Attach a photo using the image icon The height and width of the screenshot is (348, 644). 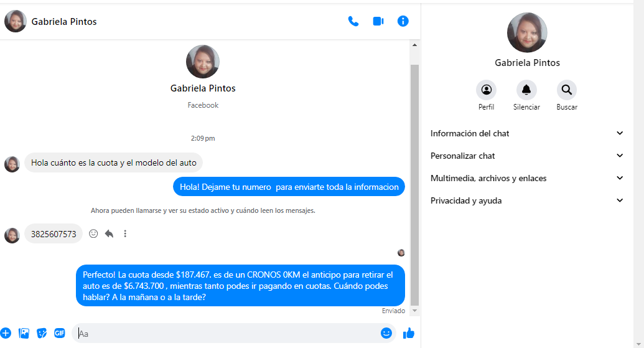pyautogui.click(x=24, y=333)
